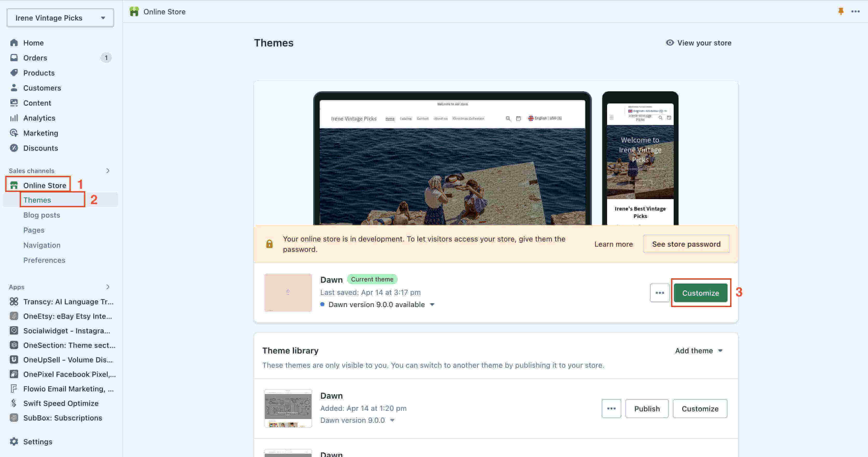Open the top-right three-dot menu

[855, 11]
